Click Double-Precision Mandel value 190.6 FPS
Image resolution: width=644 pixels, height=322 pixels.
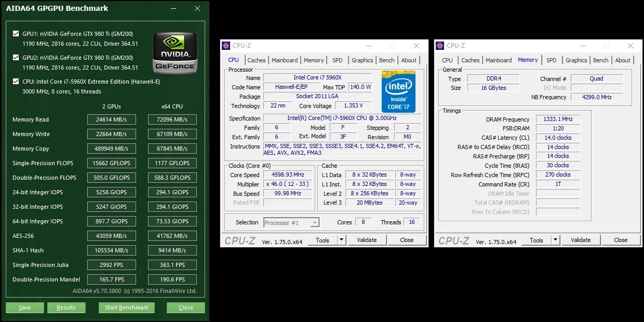[172, 279]
